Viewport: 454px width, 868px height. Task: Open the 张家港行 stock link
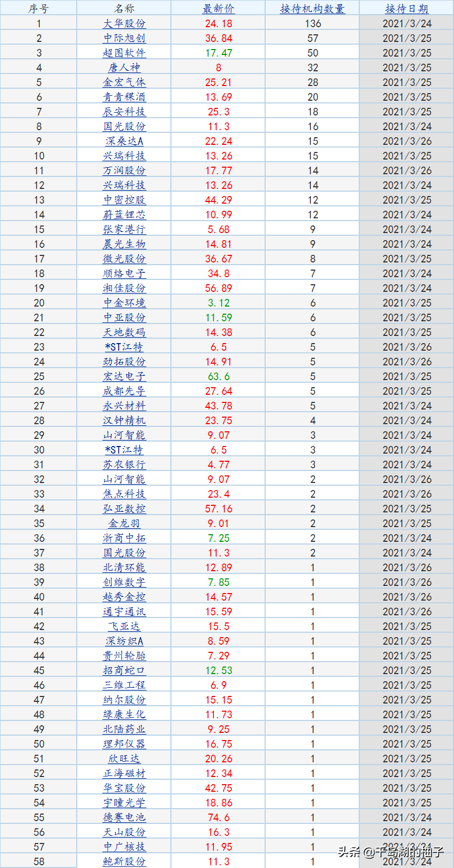[x=124, y=229]
